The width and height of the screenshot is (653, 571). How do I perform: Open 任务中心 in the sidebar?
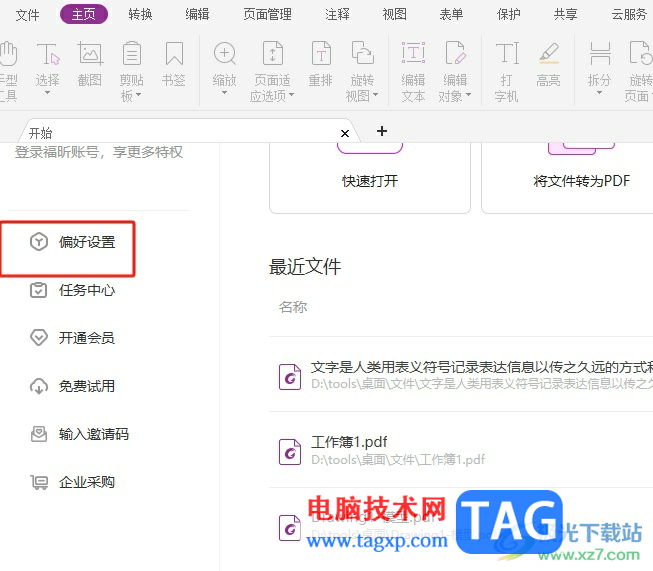(x=87, y=290)
